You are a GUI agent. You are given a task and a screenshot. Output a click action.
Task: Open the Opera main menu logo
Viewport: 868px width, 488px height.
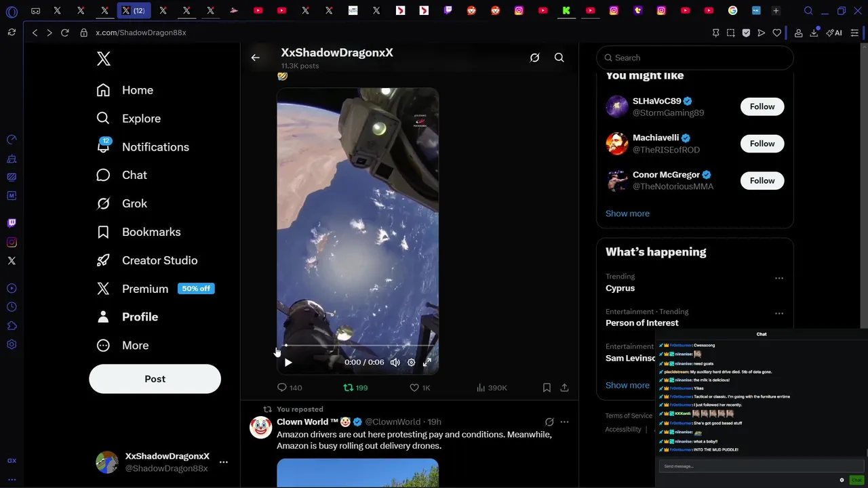coord(12,12)
